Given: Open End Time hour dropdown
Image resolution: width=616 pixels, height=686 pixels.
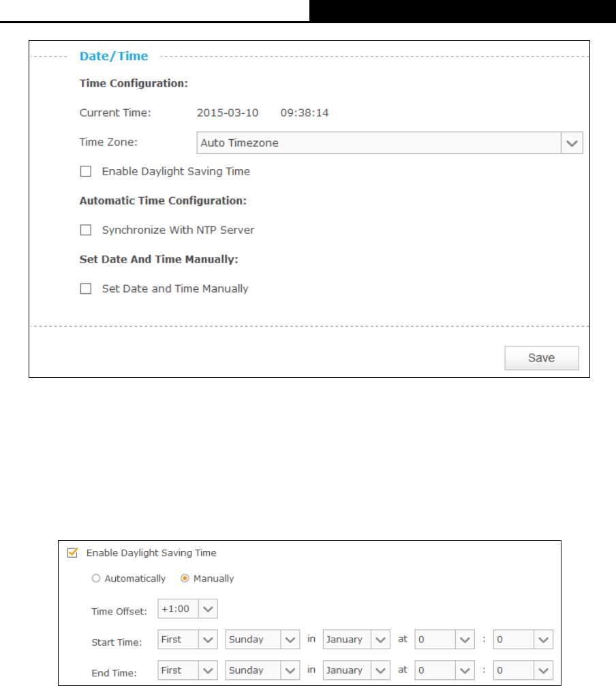Looking at the screenshot, I should click(x=444, y=670).
